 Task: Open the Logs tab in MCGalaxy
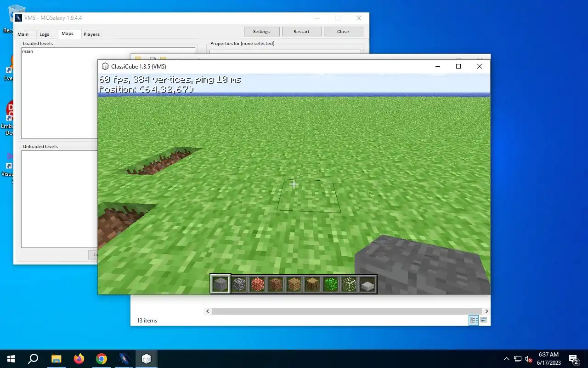pos(44,34)
